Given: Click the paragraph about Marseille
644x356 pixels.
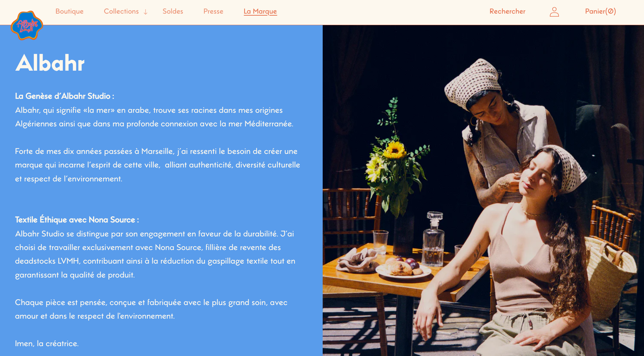Looking at the screenshot, I should [x=157, y=165].
